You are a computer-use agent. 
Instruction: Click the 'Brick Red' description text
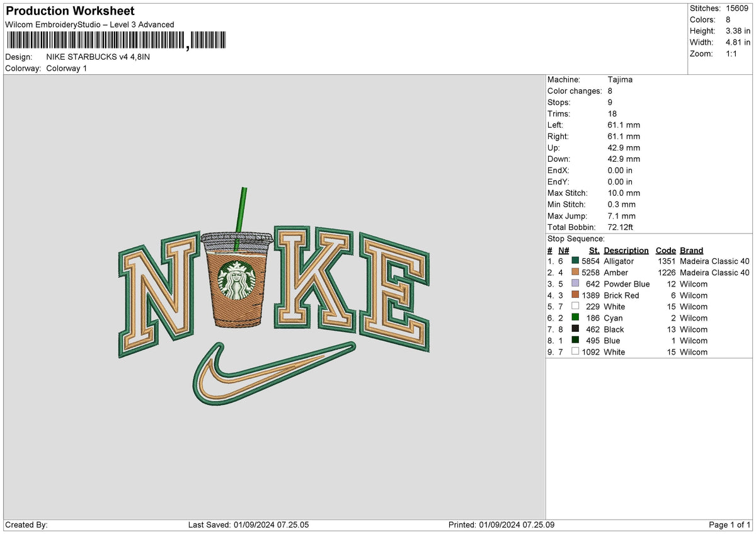621,295
